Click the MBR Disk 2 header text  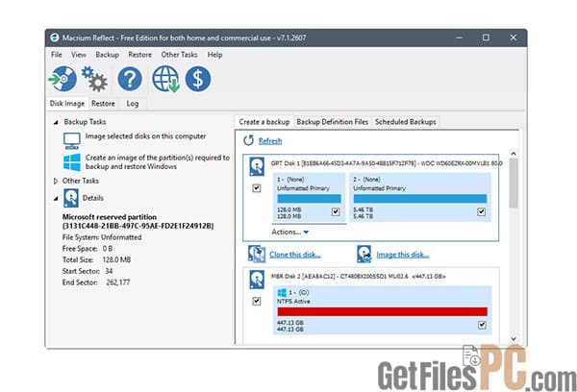click(358, 276)
